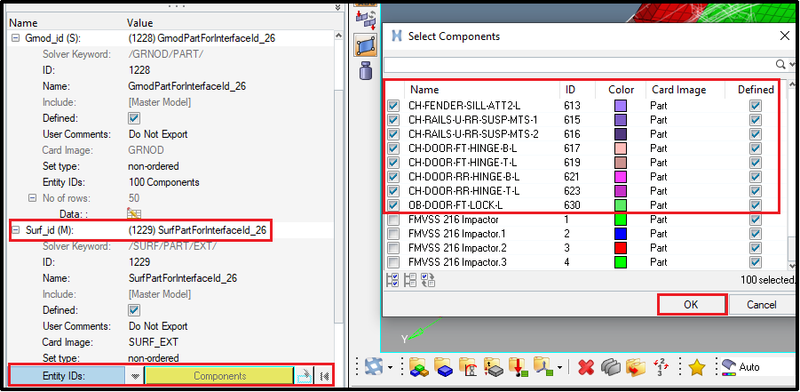Click the select-all checkboxes icon in dialog

392,280
